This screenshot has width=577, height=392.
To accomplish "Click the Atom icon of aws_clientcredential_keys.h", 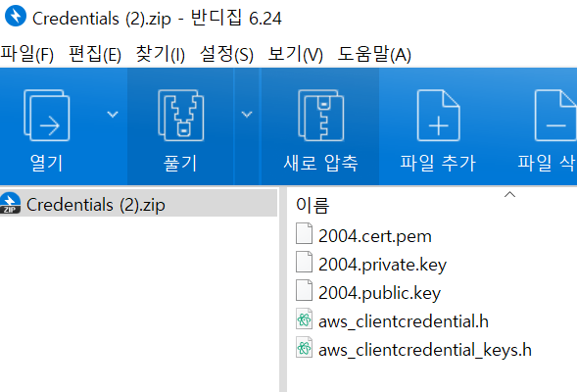I will coord(305,347).
